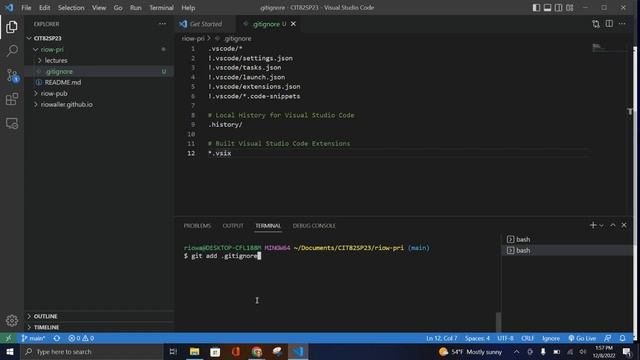Click the main branch indicator in status bar
Screen dimensions: 640x360
point(33,338)
